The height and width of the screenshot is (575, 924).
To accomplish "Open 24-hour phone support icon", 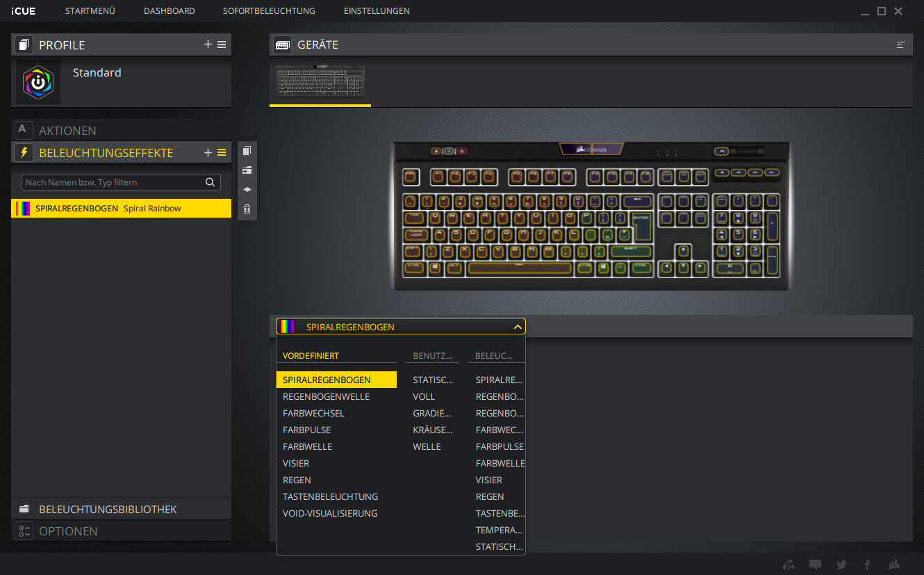I will pyautogui.click(x=789, y=565).
